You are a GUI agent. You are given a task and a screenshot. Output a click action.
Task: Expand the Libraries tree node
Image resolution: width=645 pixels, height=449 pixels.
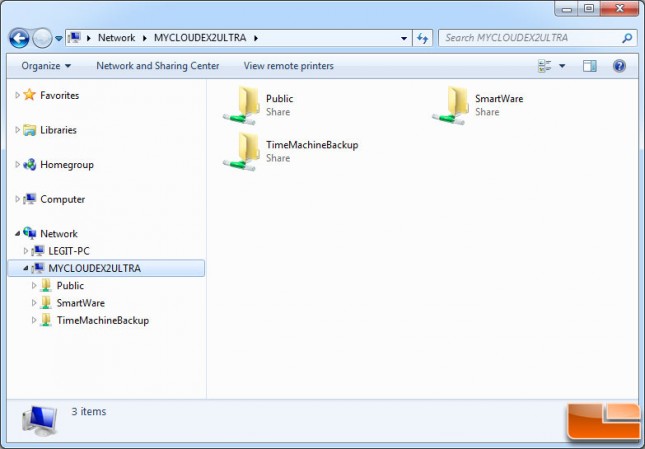click(17, 130)
